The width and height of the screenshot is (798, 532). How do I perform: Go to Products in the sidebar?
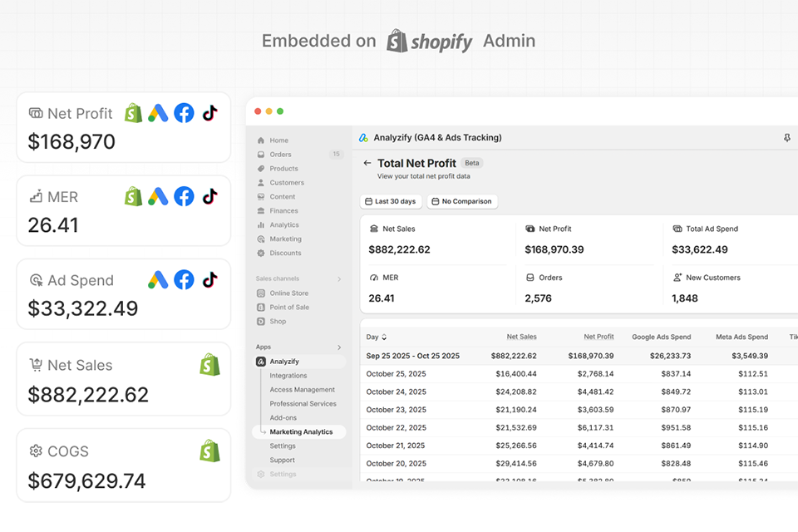click(x=283, y=169)
